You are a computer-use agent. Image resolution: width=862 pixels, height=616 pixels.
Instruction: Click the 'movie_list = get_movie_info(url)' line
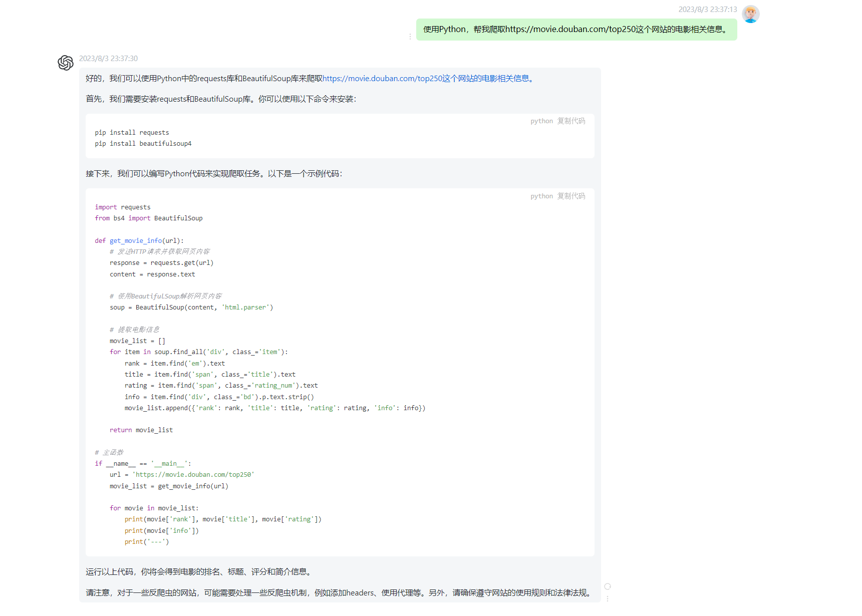tap(169, 486)
